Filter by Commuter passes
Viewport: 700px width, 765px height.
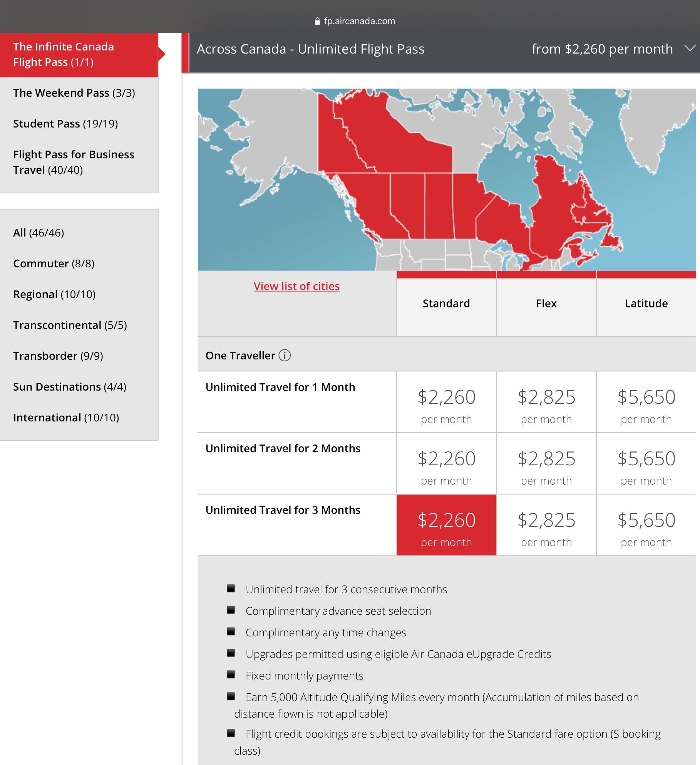click(79, 263)
